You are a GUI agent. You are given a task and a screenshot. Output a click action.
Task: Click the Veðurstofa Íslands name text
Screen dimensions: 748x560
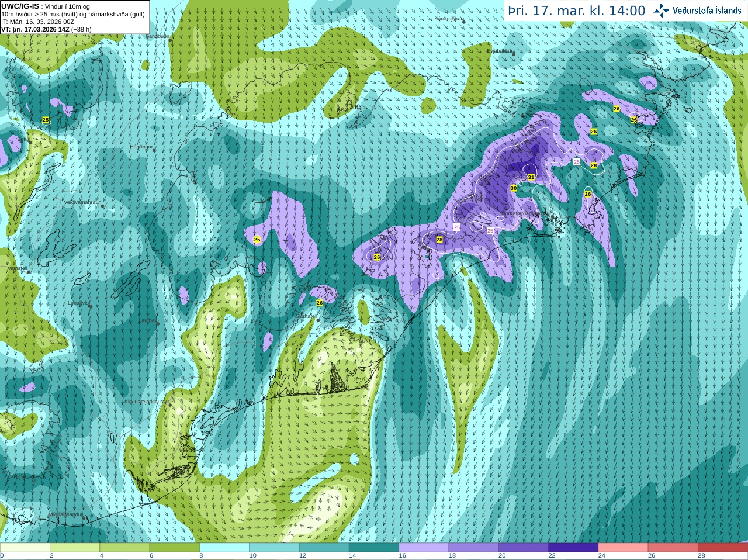(707, 11)
